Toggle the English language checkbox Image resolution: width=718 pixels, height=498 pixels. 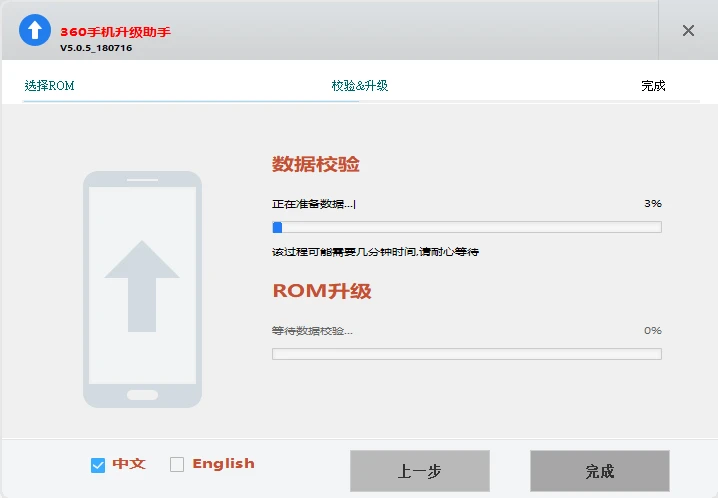coord(177,464)
